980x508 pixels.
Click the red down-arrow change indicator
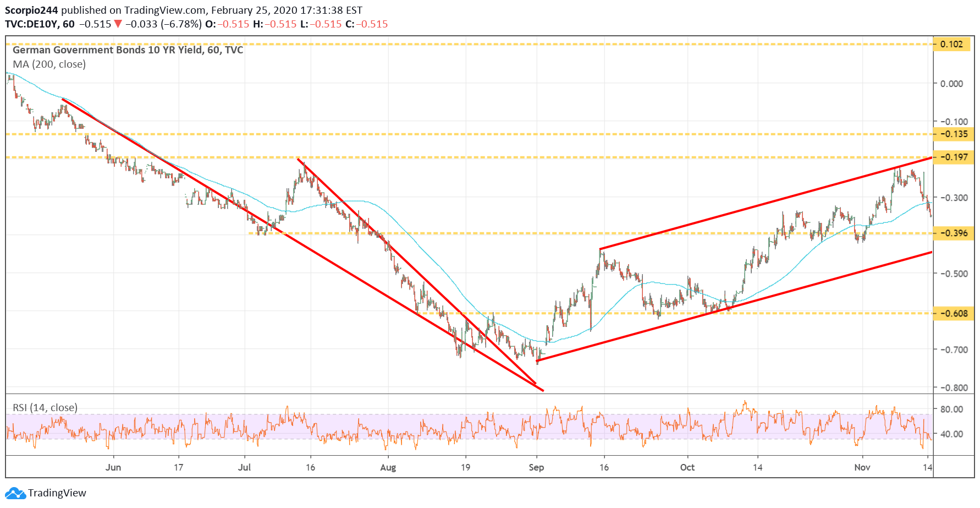click(118, 24)
